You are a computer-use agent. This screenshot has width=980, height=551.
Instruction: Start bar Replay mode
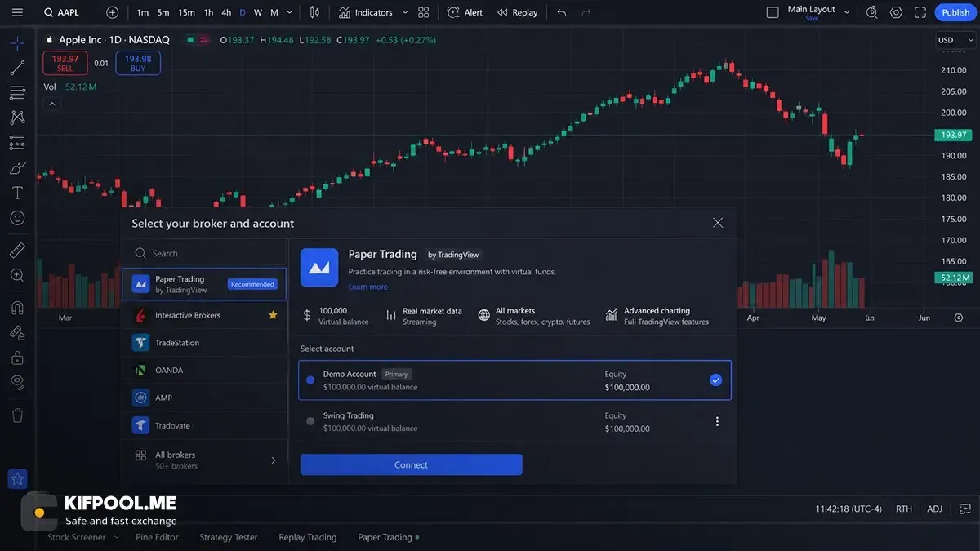click(x=518, y=12)
